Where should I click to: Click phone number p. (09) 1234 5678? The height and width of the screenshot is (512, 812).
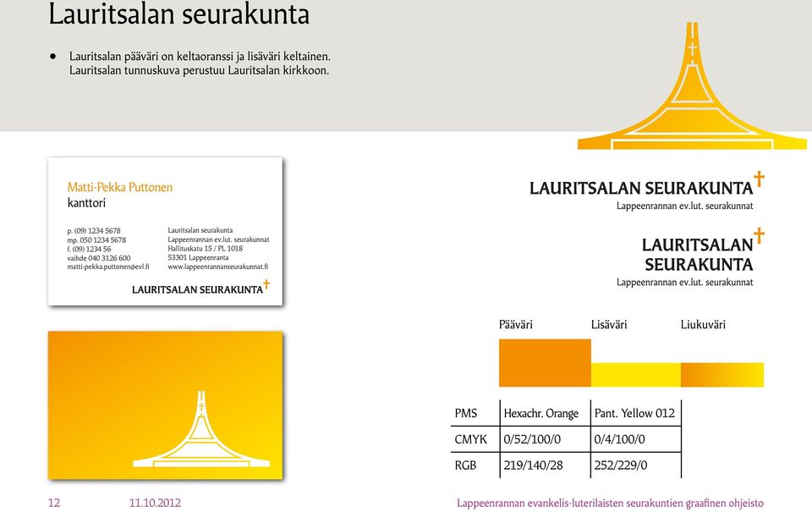click(94, 230)
